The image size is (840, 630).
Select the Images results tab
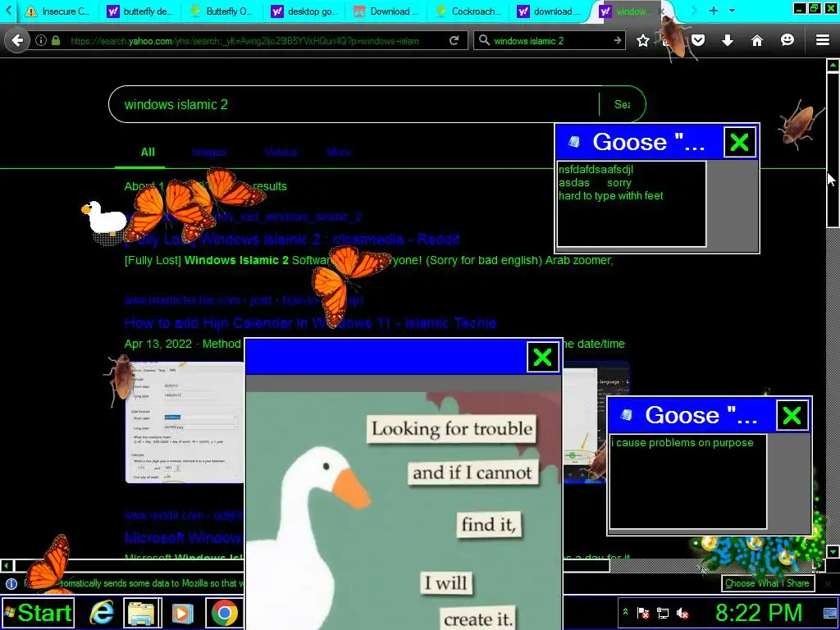(x=209, y=152)
